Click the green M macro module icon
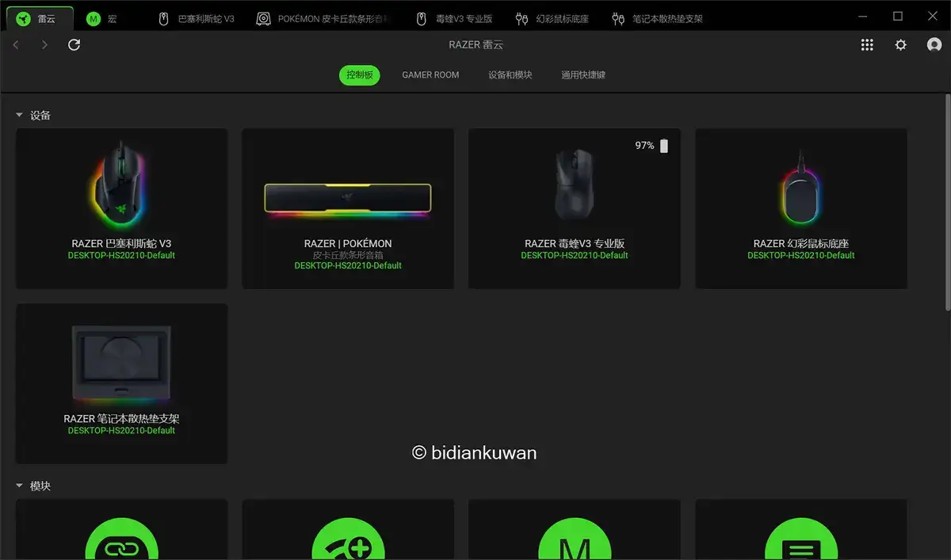951x560 pixels. pos(575,539)
